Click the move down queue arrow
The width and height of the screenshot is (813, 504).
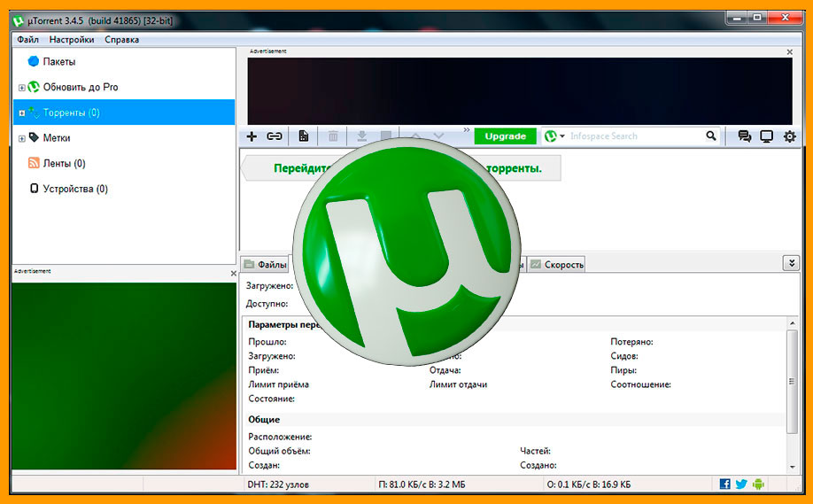[x=438, y=136]
